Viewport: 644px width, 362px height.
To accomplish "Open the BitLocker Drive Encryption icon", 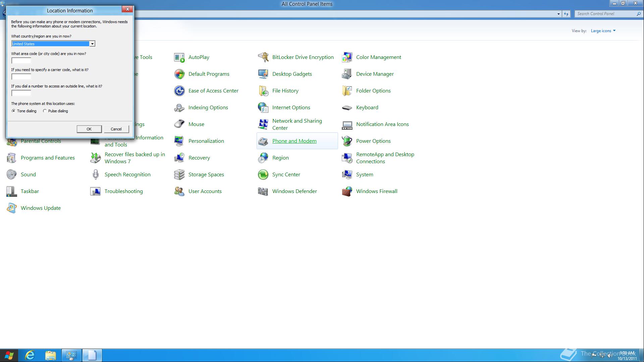I will pyautogui.click(x=263, y=57).
